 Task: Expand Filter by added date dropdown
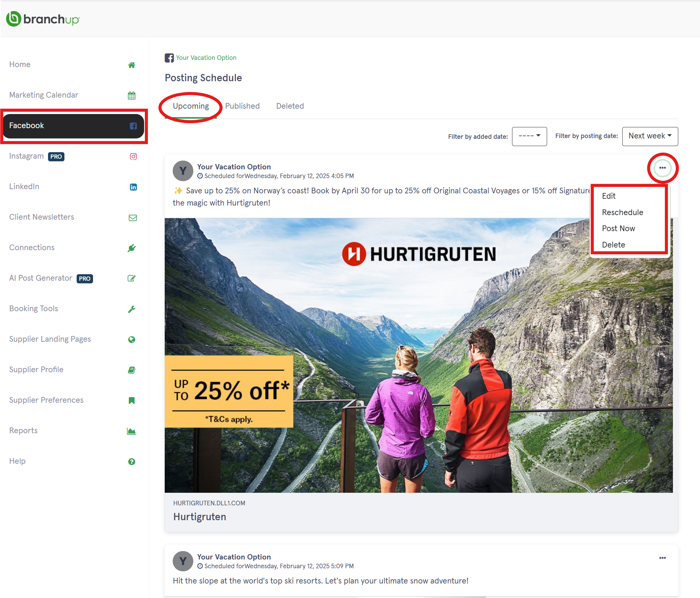(529, 136)
